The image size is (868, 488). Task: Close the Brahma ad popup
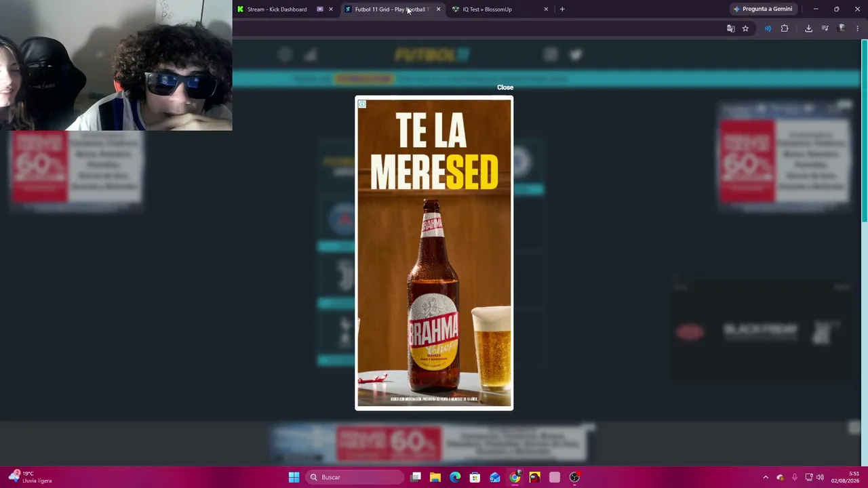[505, 87]
